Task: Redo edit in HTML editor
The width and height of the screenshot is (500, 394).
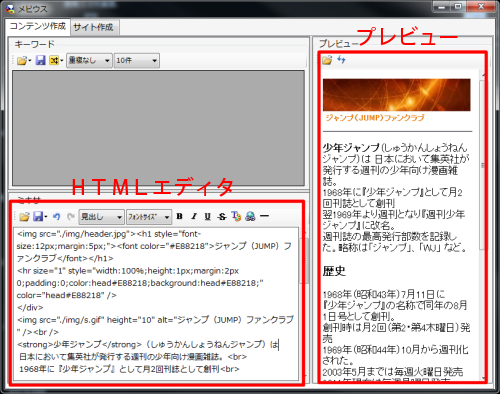Action: (x=70, y=217)
